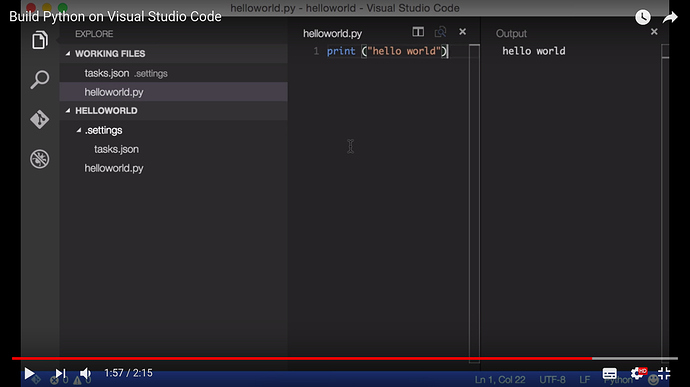Viewport: 690px width, 387px height.
Task: Click the LF line ending status entry
Action: [584, 380]
